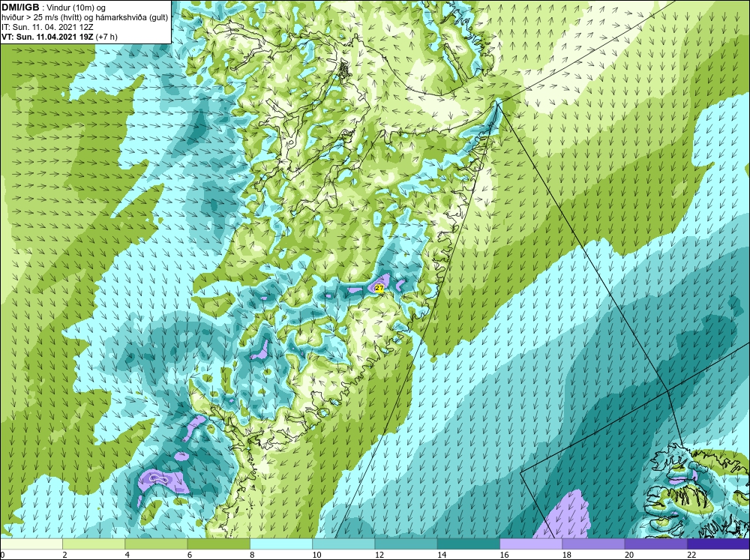
Task: Click the legend scale label '0'
Action: (x=2, y=555)
